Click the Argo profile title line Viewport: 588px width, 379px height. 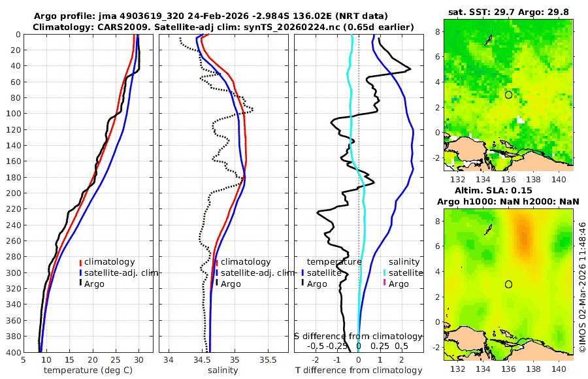[x=211, y=16]
